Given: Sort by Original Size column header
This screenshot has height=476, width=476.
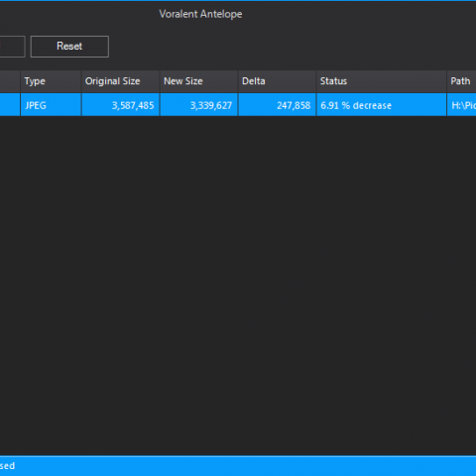Looking at the screenshot, I should [121, 81].
